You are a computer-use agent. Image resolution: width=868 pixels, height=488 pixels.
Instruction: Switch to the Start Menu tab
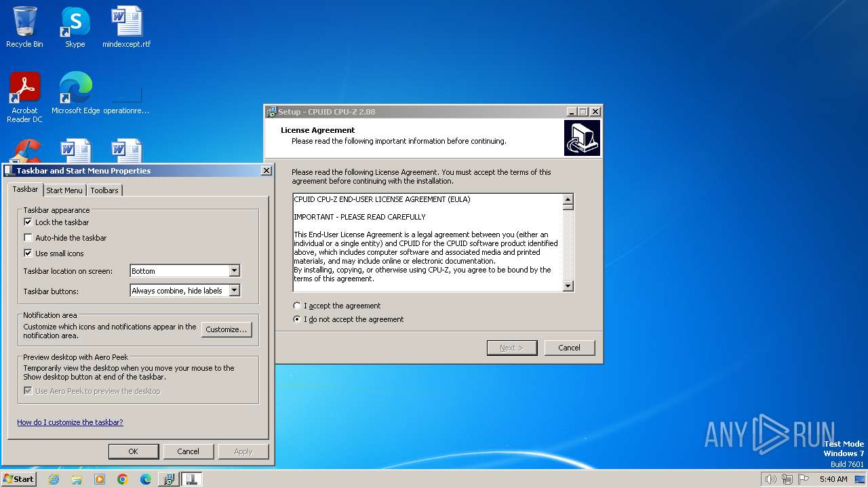point(64,190)
